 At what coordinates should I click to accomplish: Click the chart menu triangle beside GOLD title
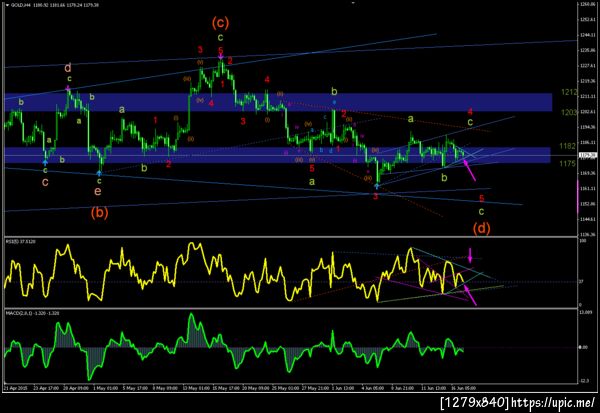pos(8,5)
